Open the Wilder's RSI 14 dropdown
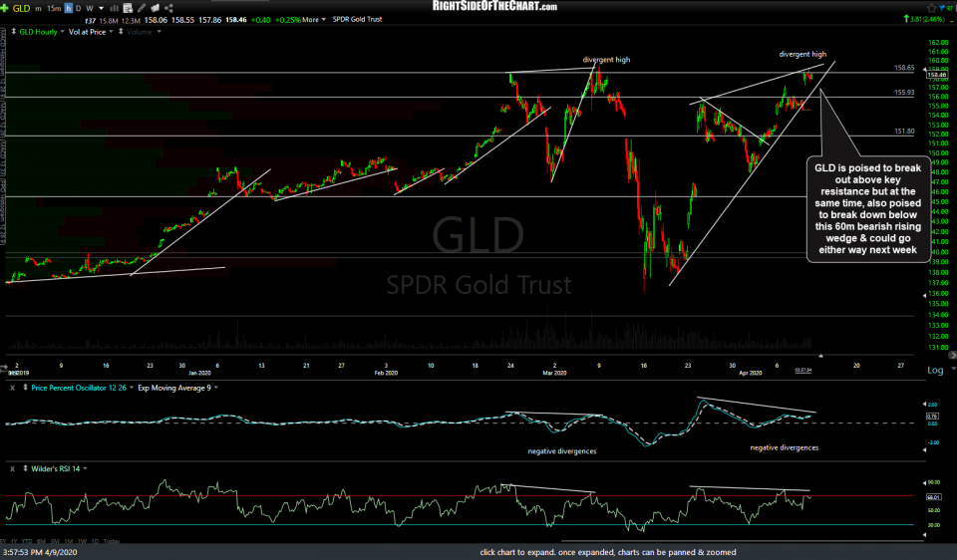957x560 pixels. 85,468
